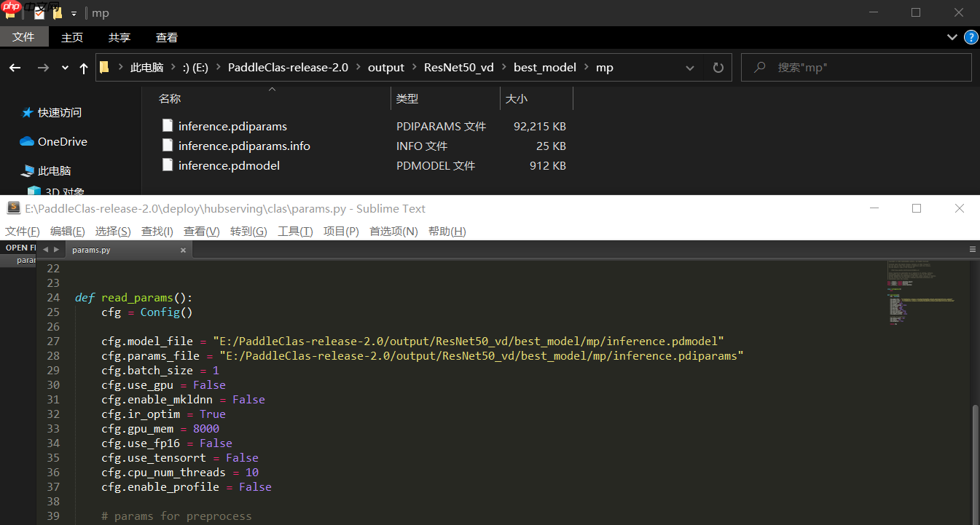Expand the address bar history dropdown
Viewport: 980px width, 525px height.
[689, 67]
